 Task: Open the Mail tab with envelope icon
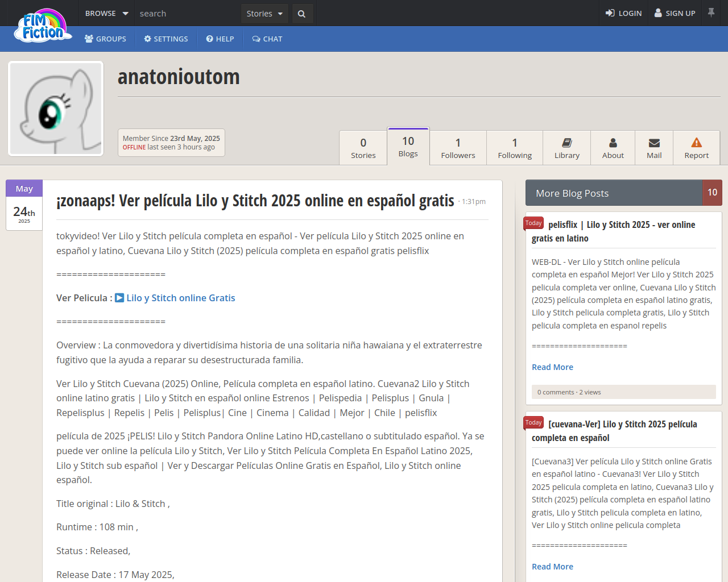pyautogui.click(x=654, y=148)
